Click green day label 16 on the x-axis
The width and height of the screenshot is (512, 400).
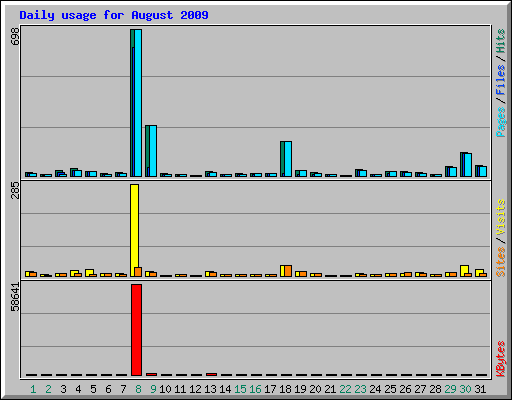coord(255,389)
